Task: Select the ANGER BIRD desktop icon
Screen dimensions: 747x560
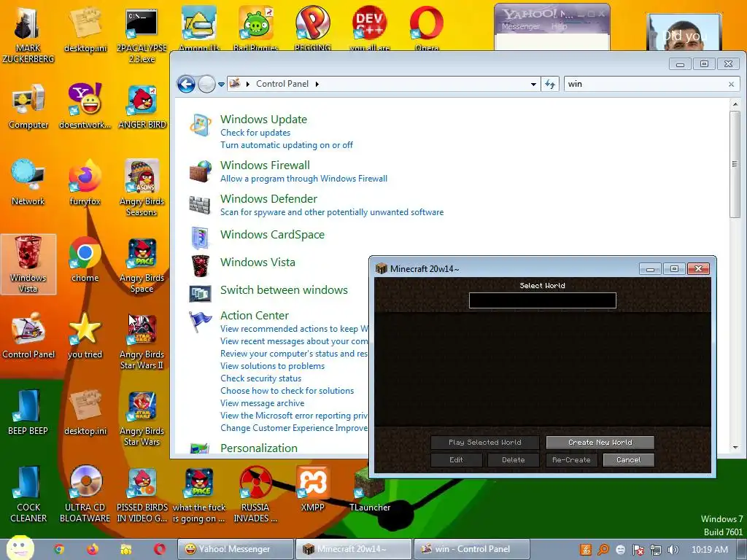Action: tap(142, 106)
